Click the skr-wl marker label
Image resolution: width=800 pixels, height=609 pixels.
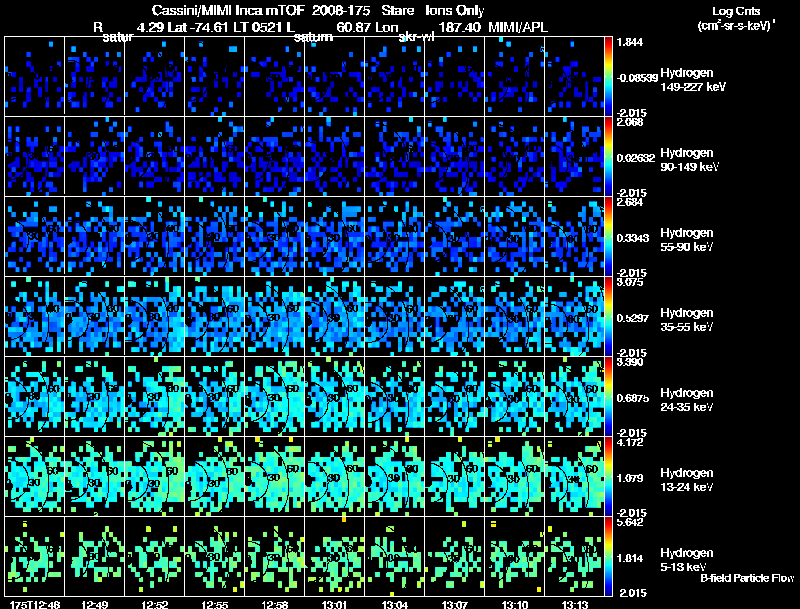416,37
